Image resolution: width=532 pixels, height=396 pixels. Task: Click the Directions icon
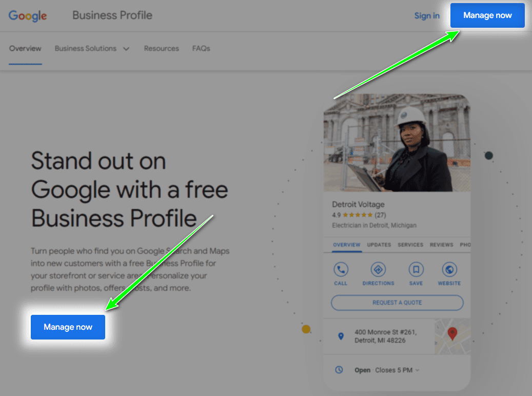pos(378,270)
